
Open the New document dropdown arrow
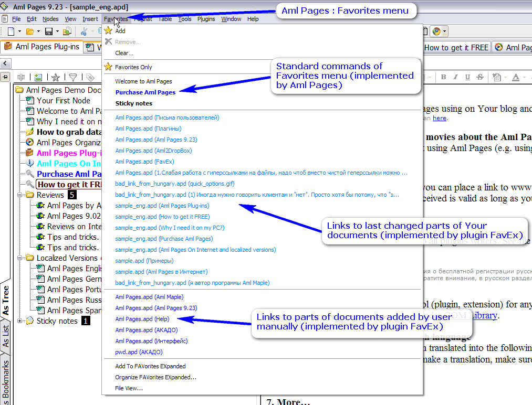pyautogui.click(x=19, y=31)
